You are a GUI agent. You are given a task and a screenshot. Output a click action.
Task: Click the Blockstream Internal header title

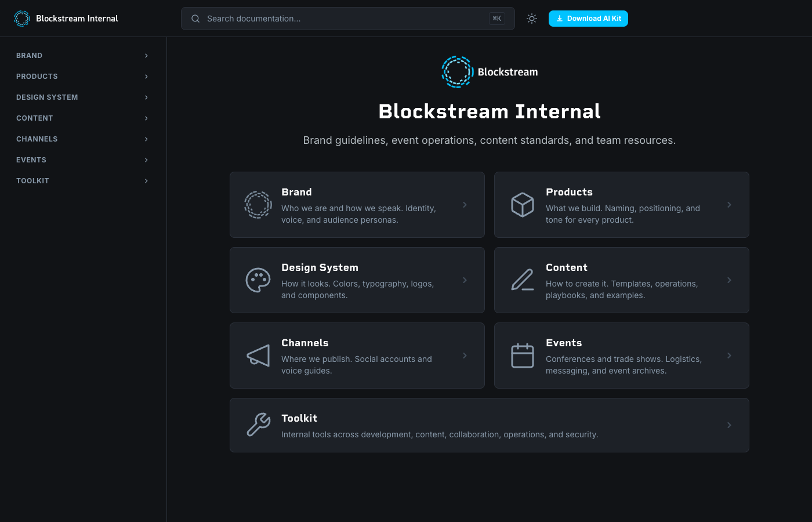point(77,19)
